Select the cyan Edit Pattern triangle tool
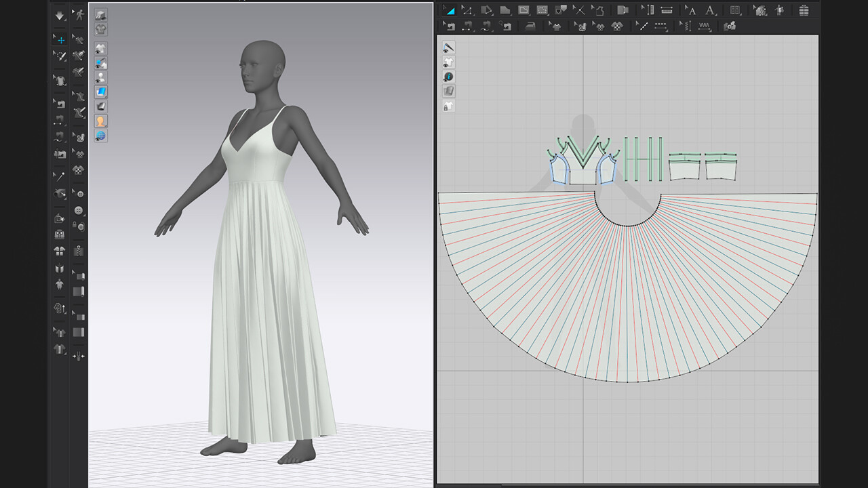Screen dimensions: 868x488 click(x=449, y=10)
